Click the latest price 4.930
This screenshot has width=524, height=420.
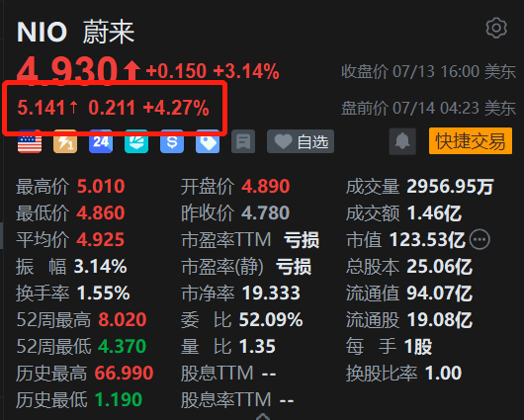pyautogui.click(x=67, y=71)
